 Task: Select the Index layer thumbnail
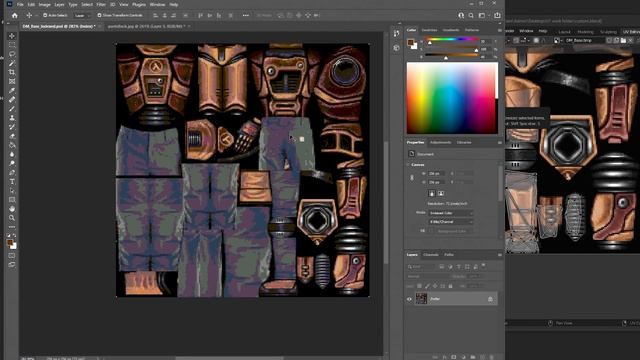point(421,299)
